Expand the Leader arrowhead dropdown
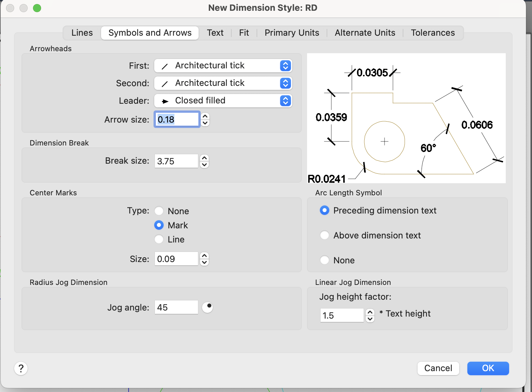This screenshot has width=532, height=392. coord(223,101)
